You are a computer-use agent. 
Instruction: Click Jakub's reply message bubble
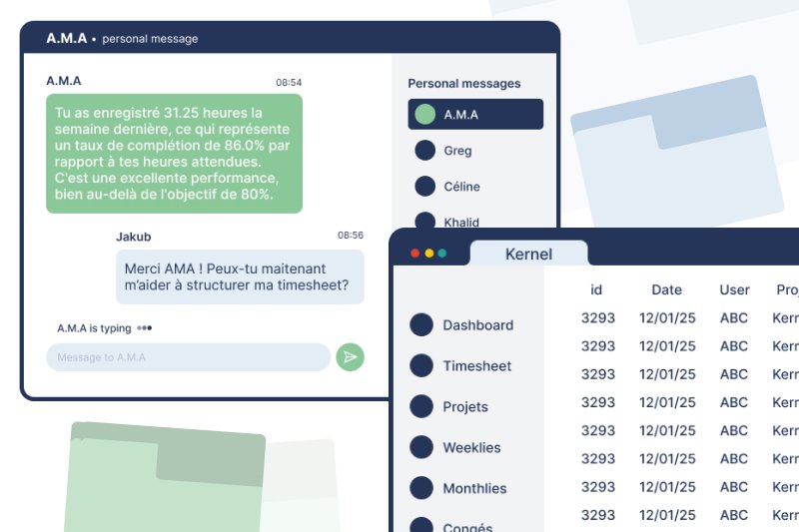[x=240, y=276]
